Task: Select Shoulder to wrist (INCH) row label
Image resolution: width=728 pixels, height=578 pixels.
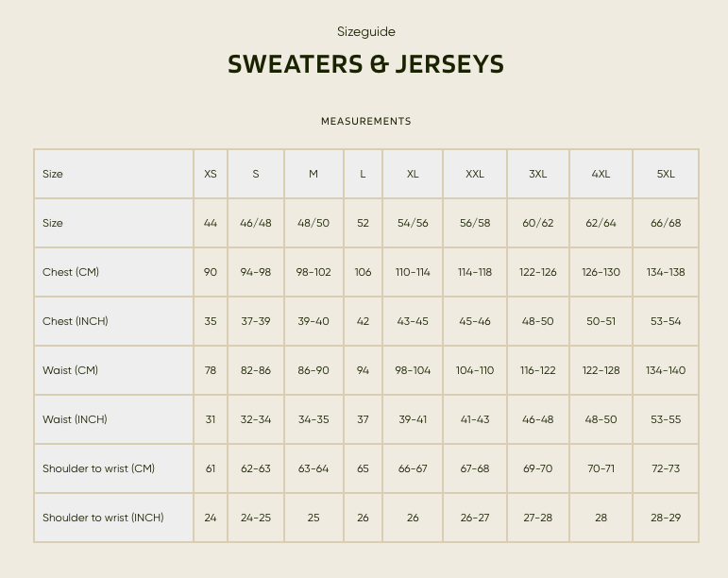Action: [103, 518]
